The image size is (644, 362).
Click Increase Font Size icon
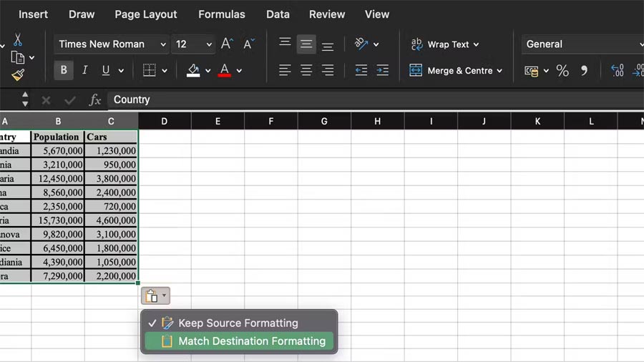227,44
